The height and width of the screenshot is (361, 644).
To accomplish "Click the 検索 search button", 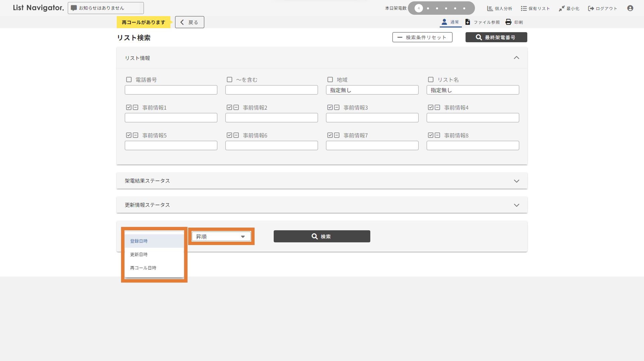I will click(x=322, y=236).
